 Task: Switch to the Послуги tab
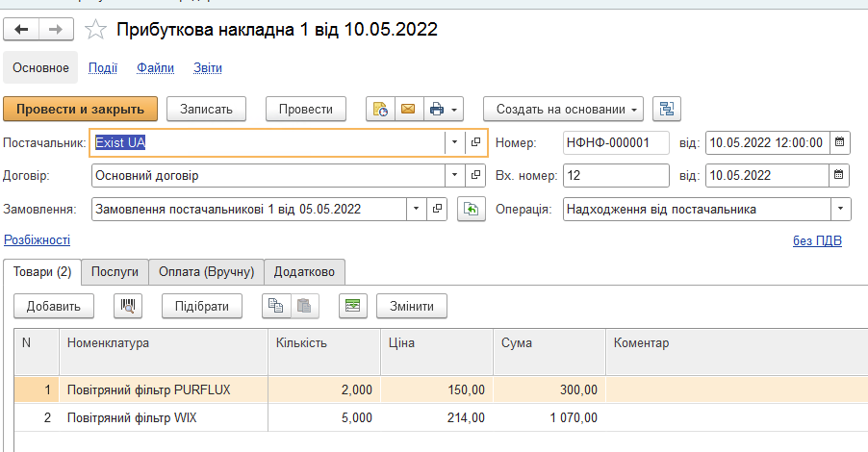[115, 271]
